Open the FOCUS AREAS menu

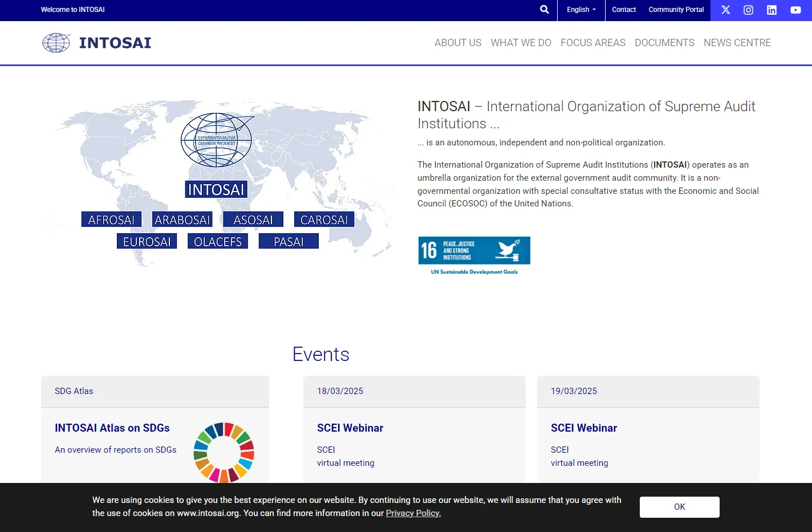click(x=593, y=43)
